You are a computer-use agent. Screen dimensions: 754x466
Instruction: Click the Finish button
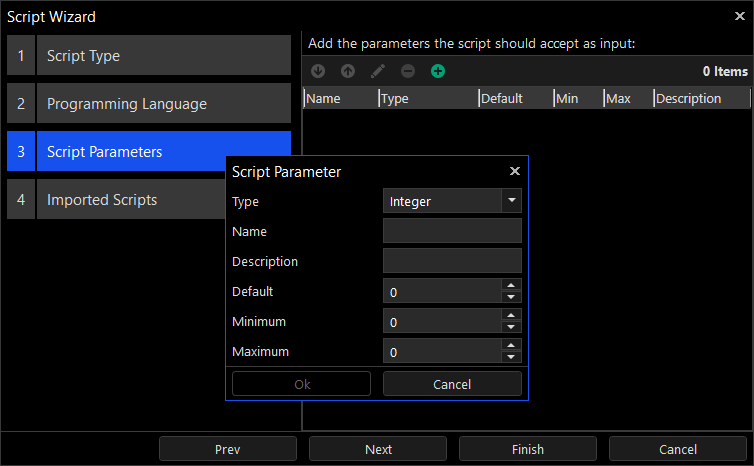[x=528, y=449]
